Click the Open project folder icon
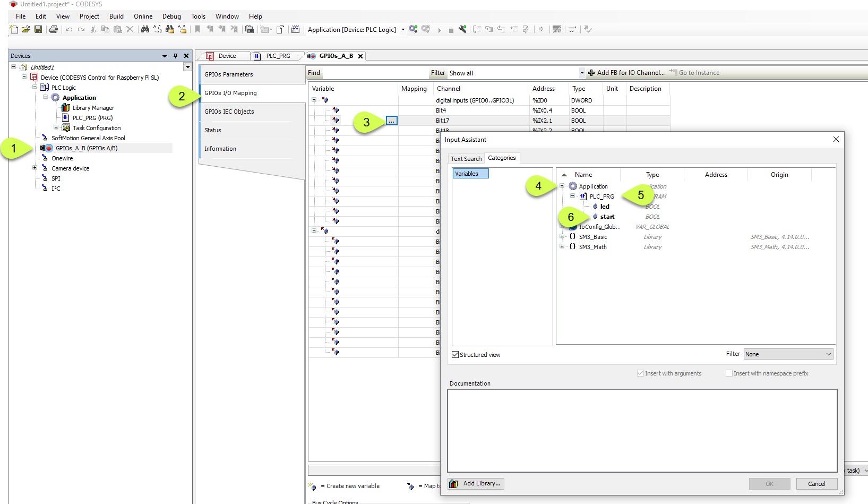 pos(25,29)
